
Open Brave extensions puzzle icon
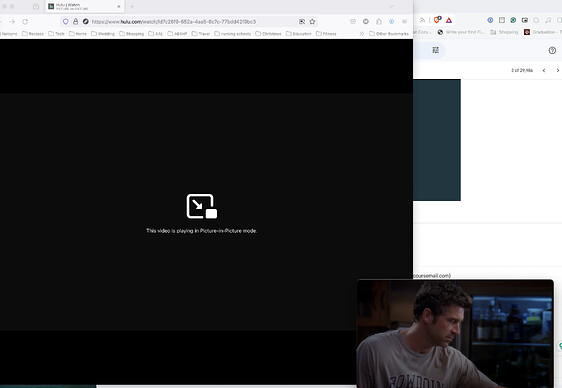click(536, 20)
